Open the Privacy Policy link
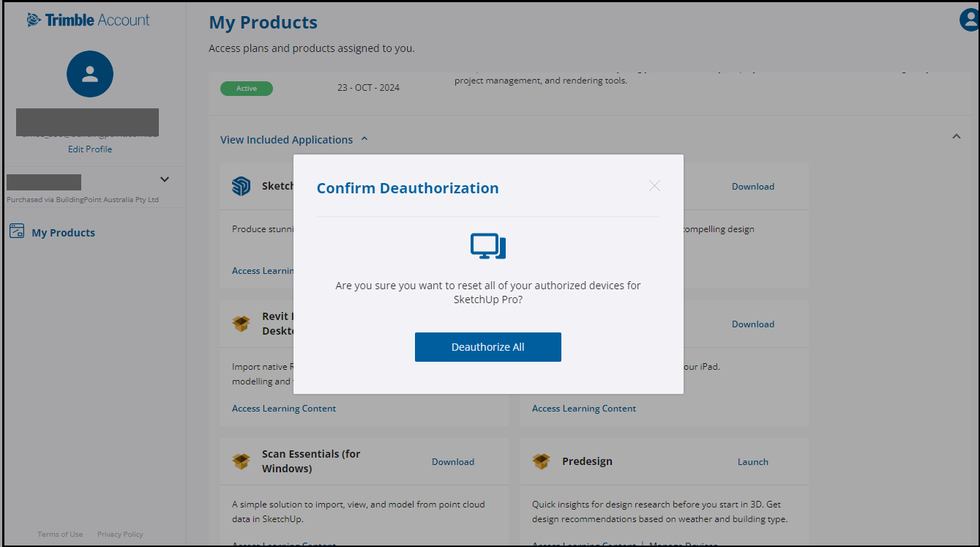This screenshot has width=980, height=547. coord(120,535)
